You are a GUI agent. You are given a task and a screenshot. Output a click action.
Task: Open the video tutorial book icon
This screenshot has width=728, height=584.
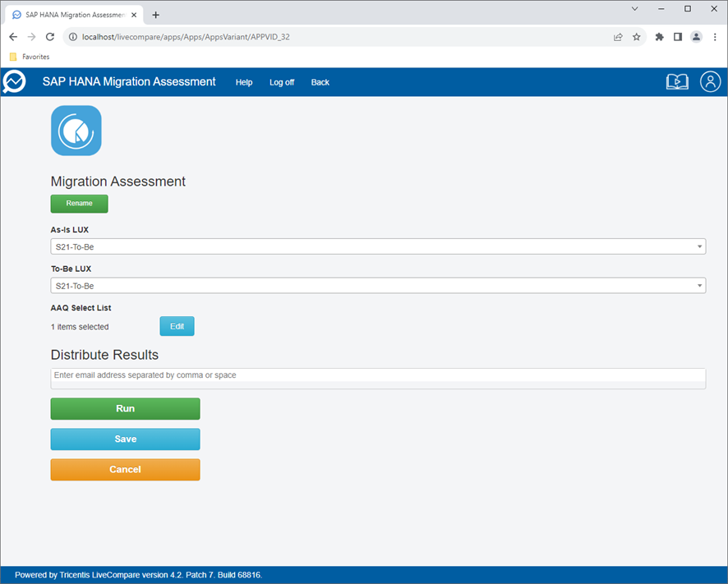click(677, 81)
